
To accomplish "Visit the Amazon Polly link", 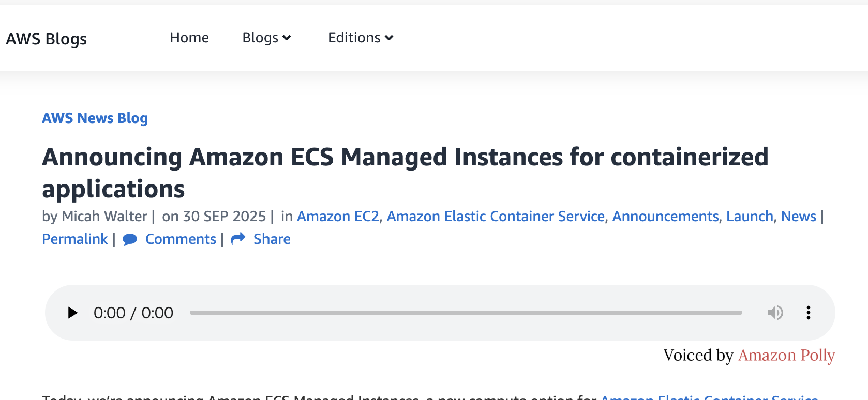I will [786, 356].
